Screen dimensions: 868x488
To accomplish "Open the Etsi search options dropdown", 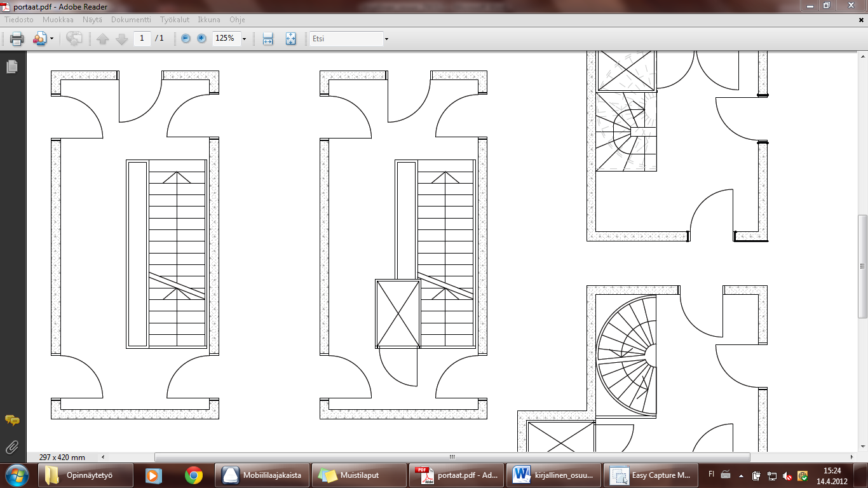I will [386, 39].
